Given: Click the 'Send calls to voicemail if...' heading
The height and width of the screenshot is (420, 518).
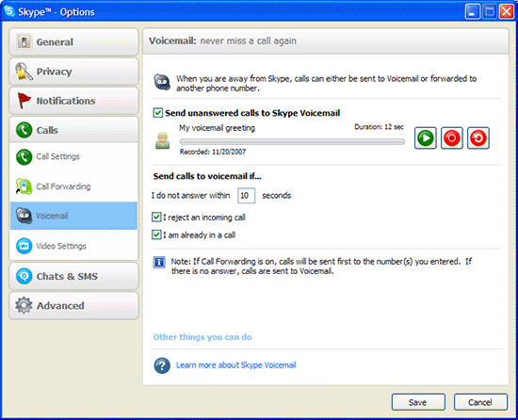Looking at the screenshot, I should [x=207, y=176].
